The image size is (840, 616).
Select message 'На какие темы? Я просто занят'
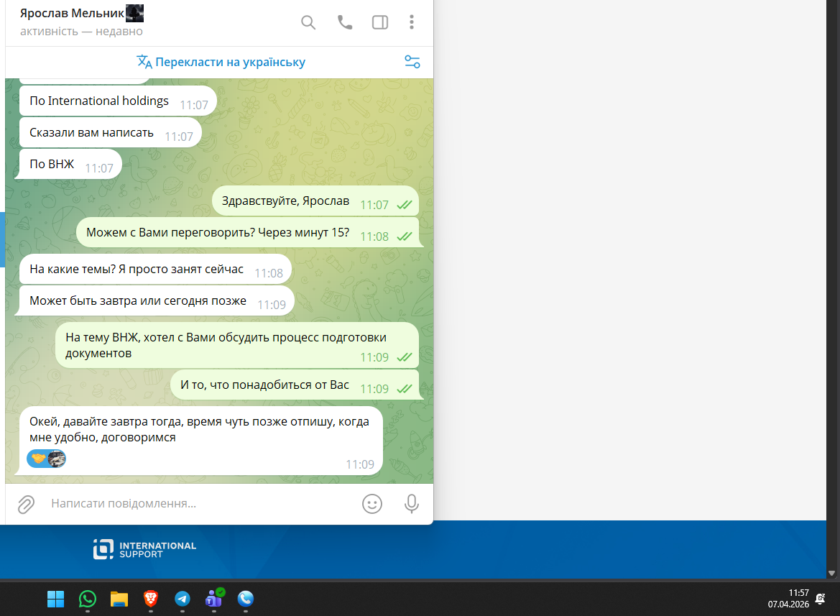155,269
